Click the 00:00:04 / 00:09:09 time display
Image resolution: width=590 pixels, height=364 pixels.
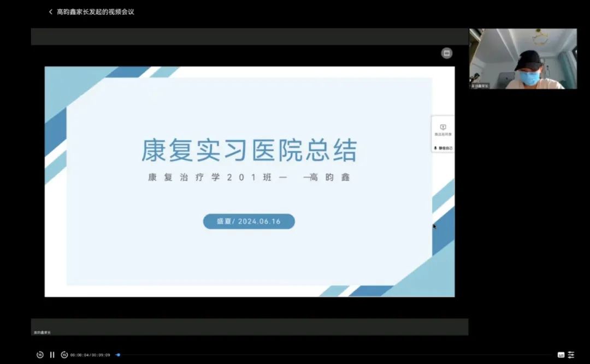tap(90, 355)
